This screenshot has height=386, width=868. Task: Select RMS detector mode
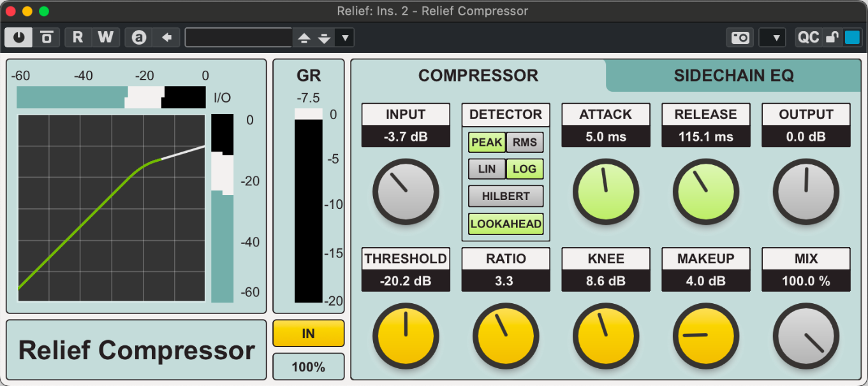coord(525,142)
